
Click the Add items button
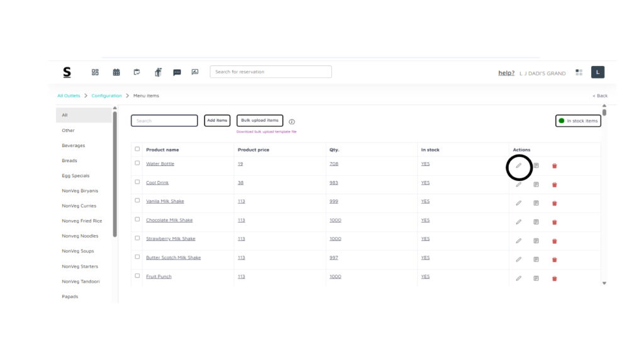217,121
